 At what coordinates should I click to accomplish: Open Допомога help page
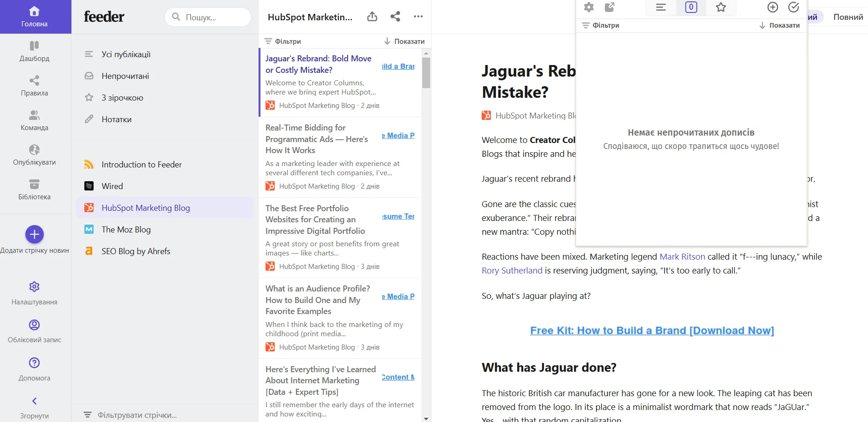[x=35, y=369]
